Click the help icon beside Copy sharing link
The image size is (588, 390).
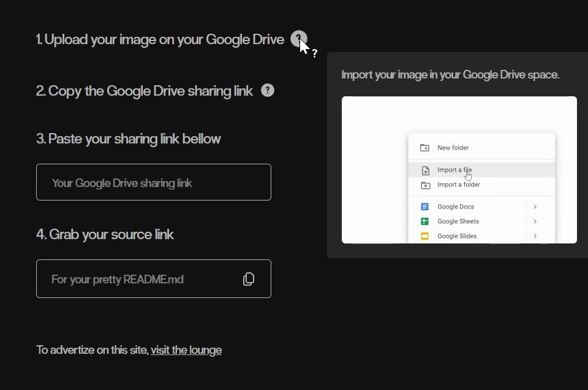pos(268,90)
